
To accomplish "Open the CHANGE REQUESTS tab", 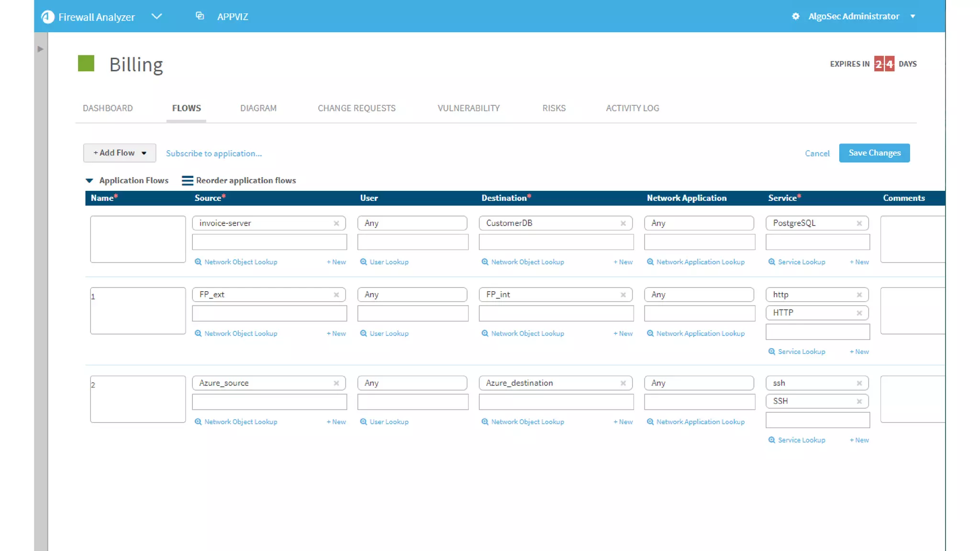I will tap(356, 108).
